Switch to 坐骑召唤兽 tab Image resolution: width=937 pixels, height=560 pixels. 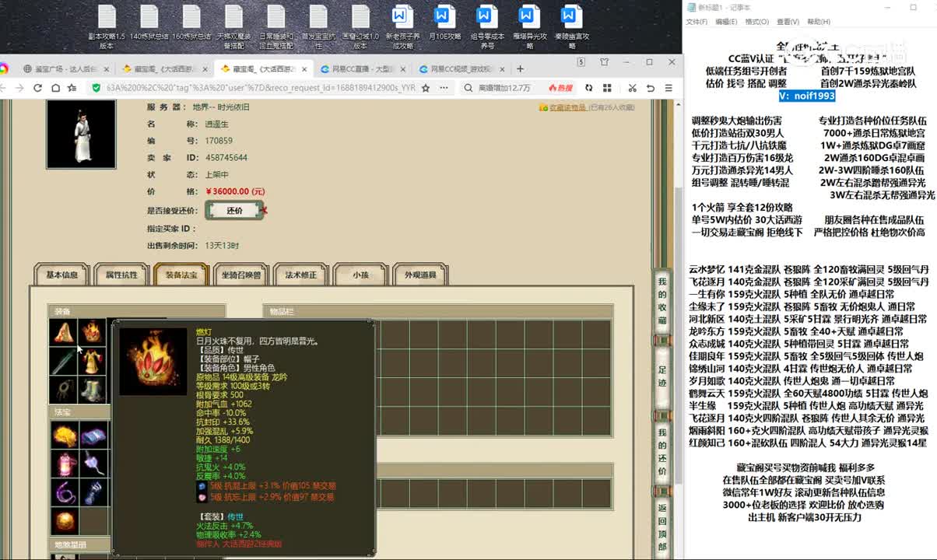coord(241,275)
